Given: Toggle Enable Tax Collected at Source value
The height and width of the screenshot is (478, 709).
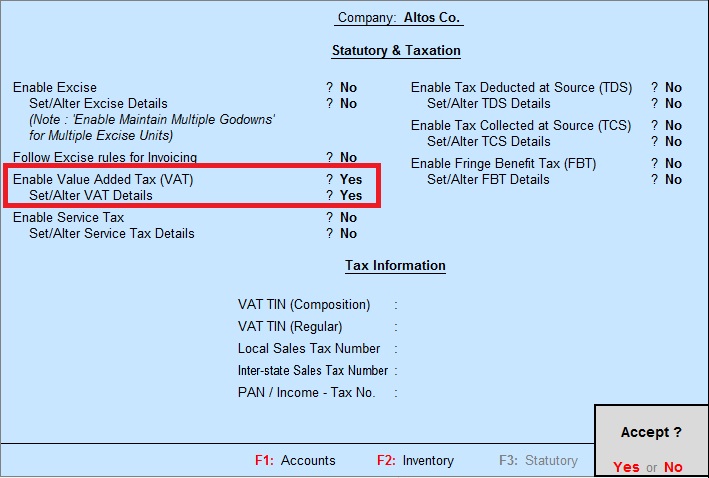Looking at the screenshot, I should (673, 125).
